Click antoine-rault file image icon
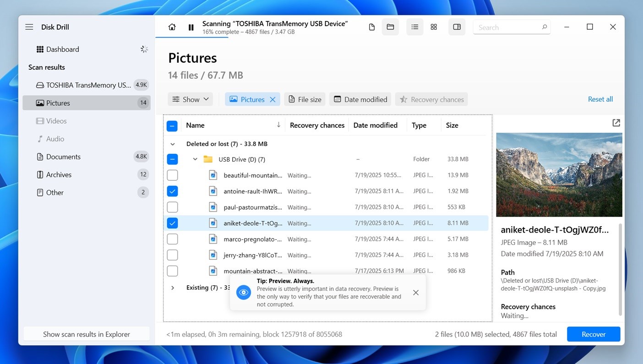 [x=213, y=191]
